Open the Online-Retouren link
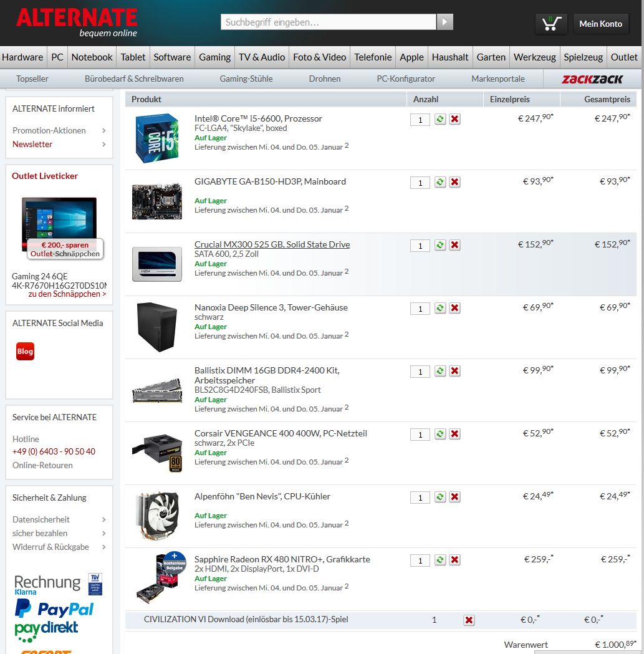Image resolution: width=644 pixels, height=654 pixels. click(42, 466)
